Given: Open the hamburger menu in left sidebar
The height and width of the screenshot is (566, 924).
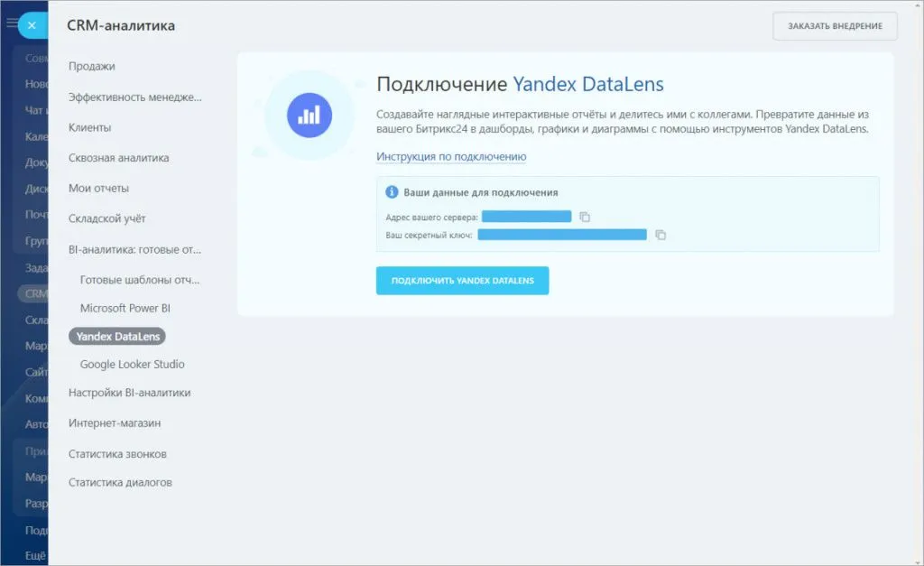Looking at the screenshot, I should (x=12, y=24).
